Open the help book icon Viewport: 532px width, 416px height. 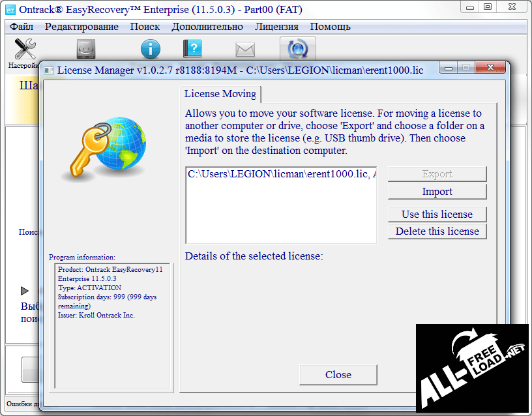tap(193, 50)
